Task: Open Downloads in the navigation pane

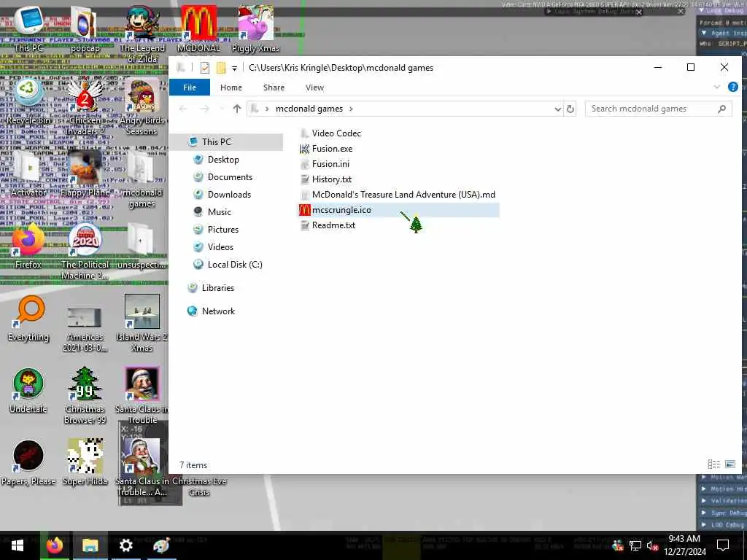Action: 229,194
